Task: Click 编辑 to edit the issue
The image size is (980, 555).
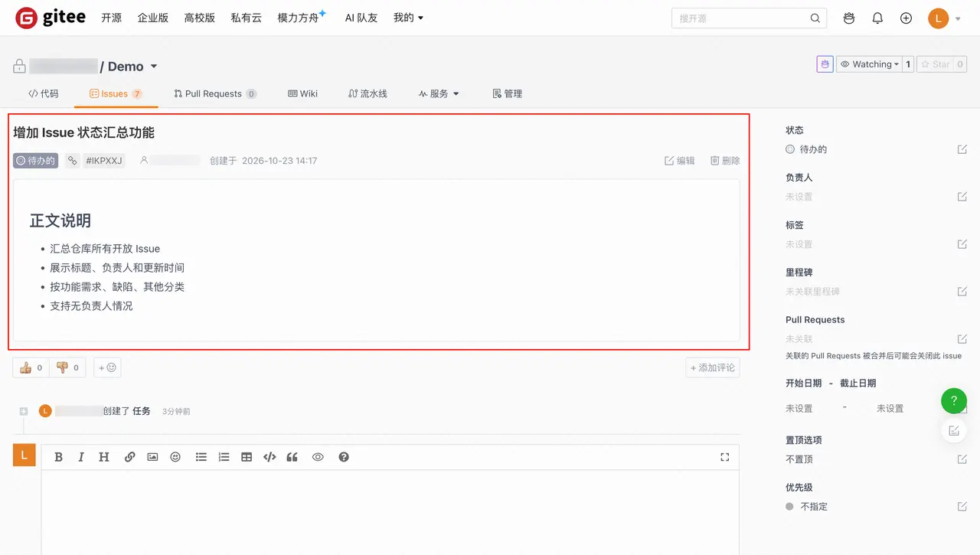Action: [x=680, y=161]
